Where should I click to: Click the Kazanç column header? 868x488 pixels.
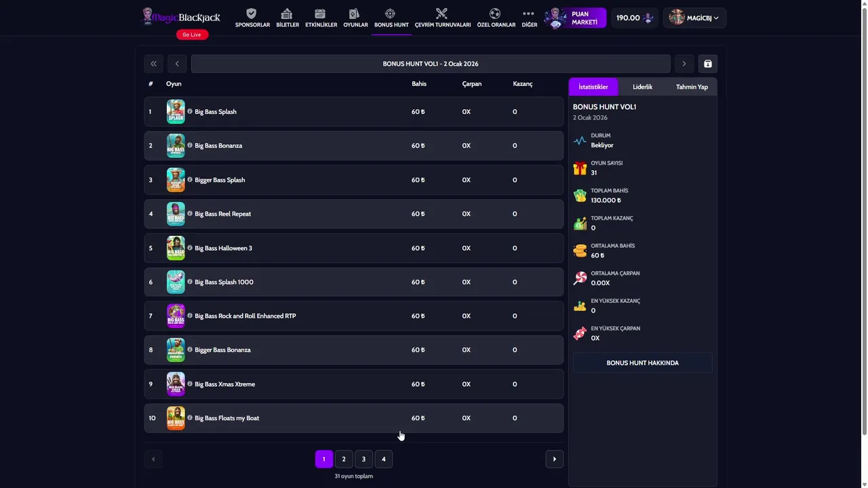tap(523, 84)
